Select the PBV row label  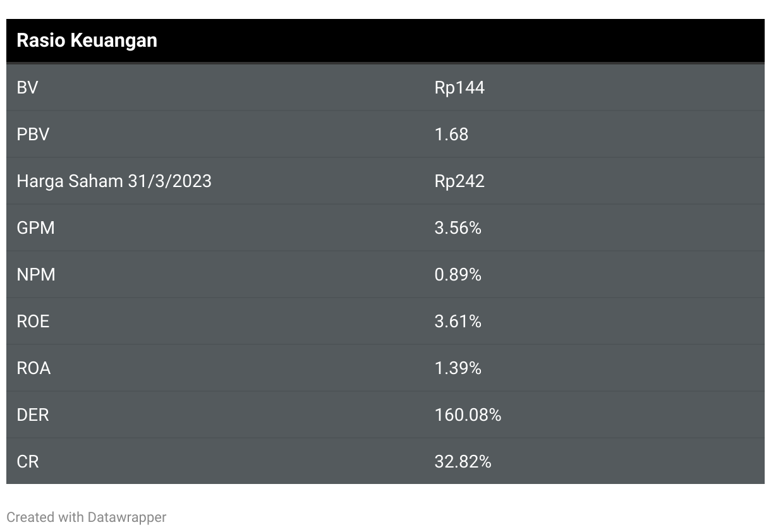point(33,134)
